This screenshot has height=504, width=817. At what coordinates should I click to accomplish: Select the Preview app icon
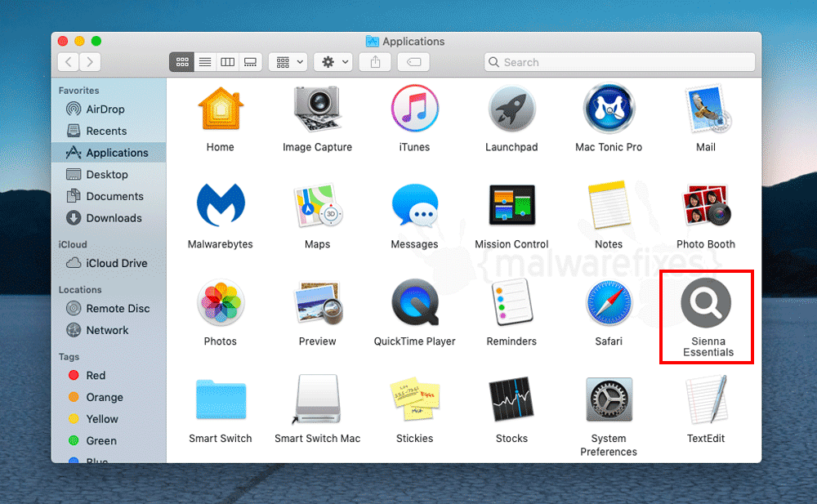point(318,303)
